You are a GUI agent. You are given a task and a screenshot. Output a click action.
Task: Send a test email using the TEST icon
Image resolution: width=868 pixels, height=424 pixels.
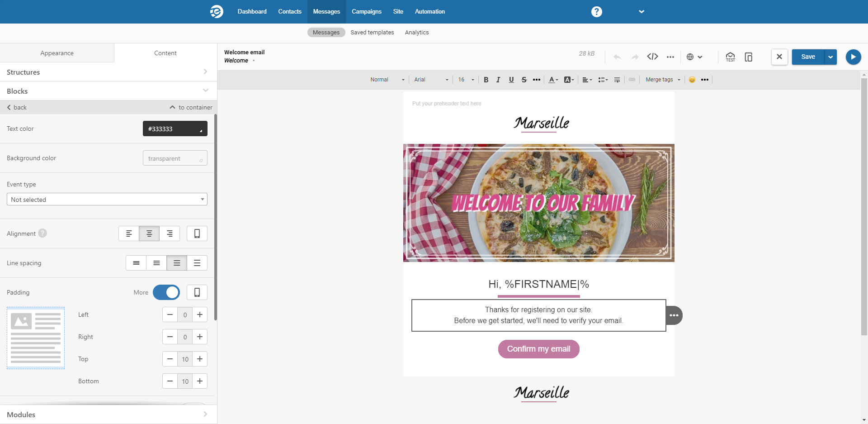(730, 57)
